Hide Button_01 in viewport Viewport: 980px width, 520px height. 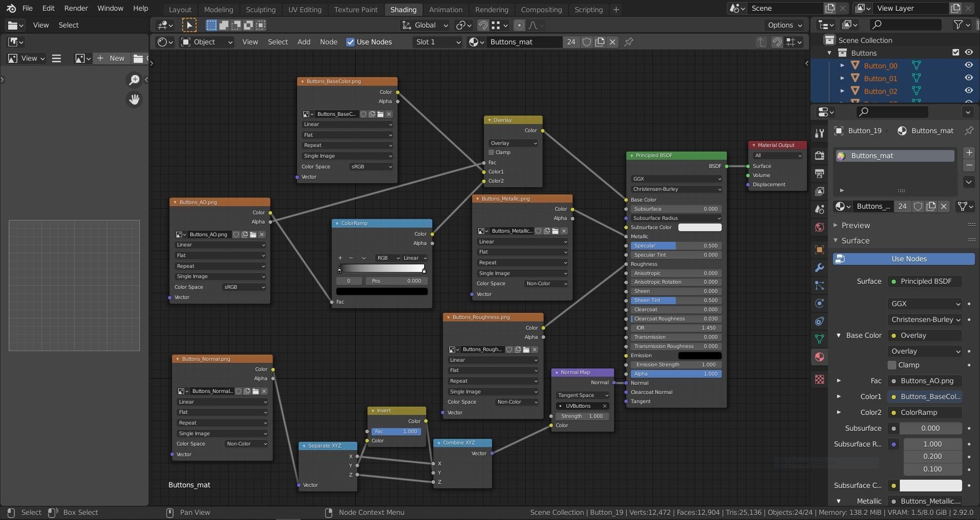(968, 78)
